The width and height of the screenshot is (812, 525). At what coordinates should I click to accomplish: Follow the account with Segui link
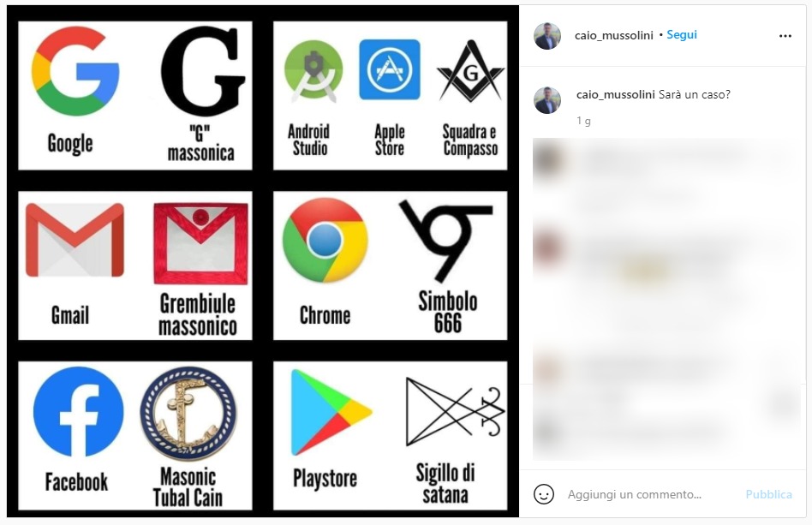tap(682, 35)
